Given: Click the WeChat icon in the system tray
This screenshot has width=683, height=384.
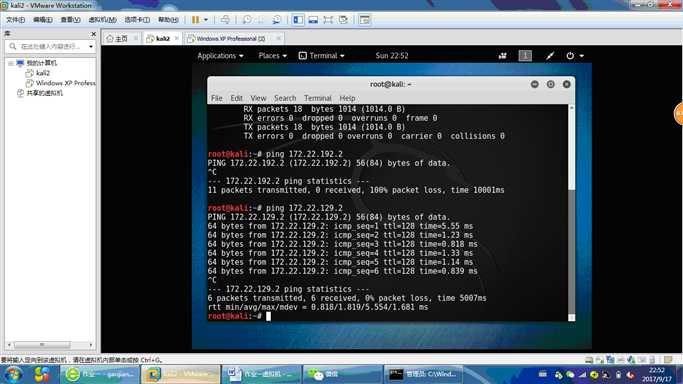Looking at the screenshot, I should point(570,375).
